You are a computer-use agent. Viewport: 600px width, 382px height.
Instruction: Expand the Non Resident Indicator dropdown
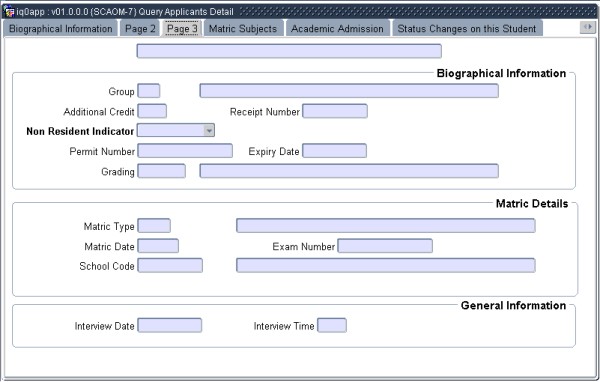coord(209,131)
